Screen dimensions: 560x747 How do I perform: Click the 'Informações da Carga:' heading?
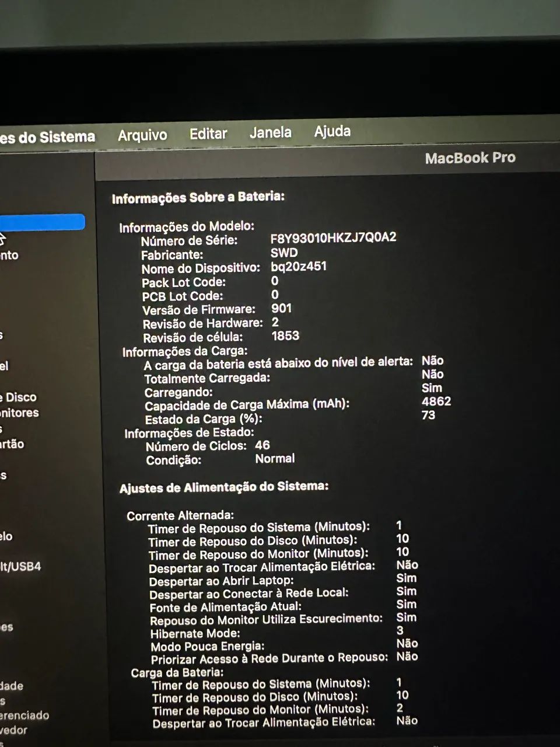[185, 352]
